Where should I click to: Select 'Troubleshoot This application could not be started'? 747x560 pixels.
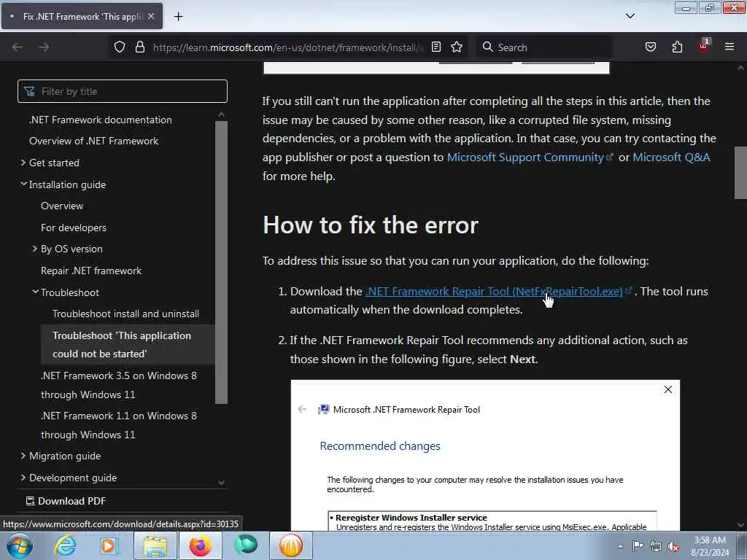point(128,345)
